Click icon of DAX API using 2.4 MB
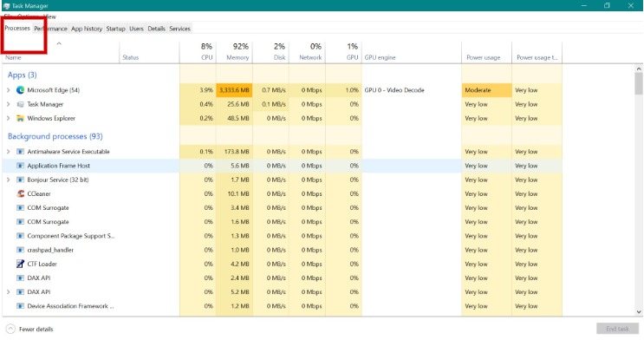 [20, 278]
